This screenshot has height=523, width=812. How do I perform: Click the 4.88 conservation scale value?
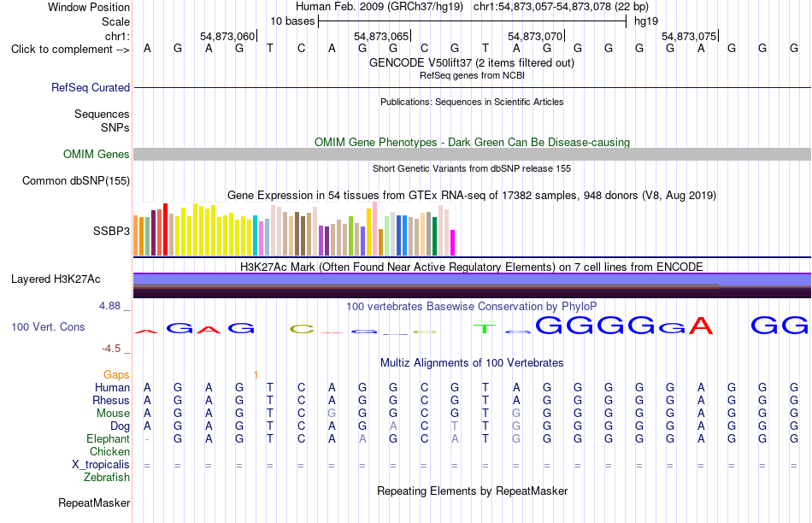point(109,306)
